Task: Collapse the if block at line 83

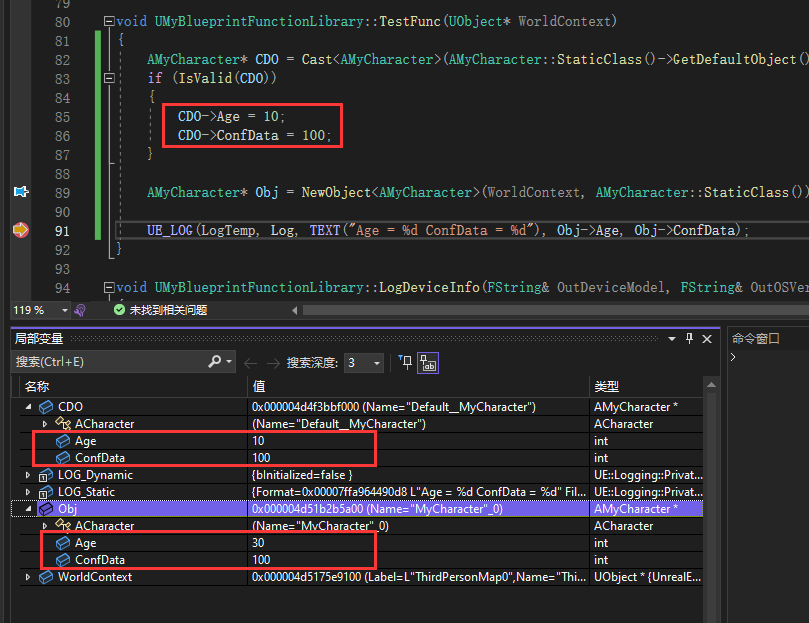Action: (x=109, y=78)
